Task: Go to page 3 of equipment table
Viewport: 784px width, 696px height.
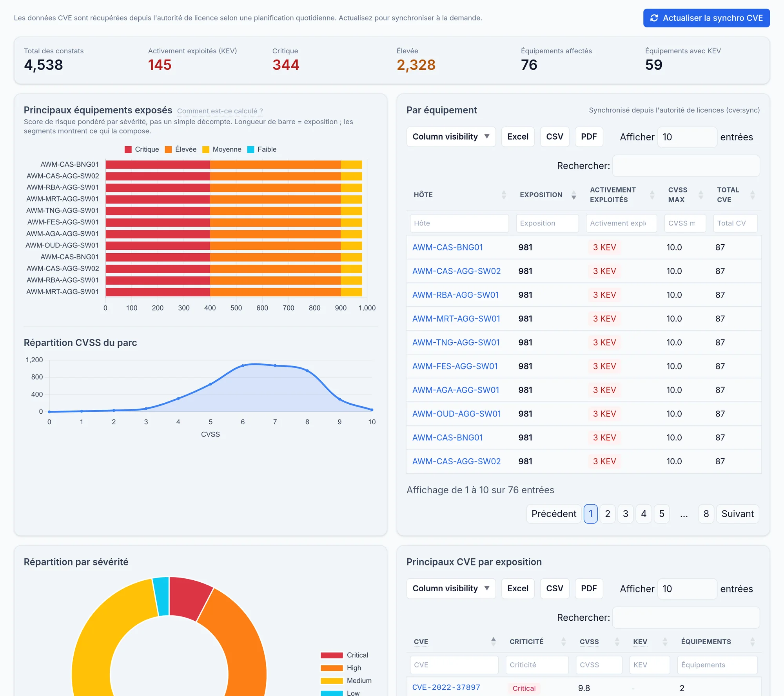Action: (x=625, y=514)
